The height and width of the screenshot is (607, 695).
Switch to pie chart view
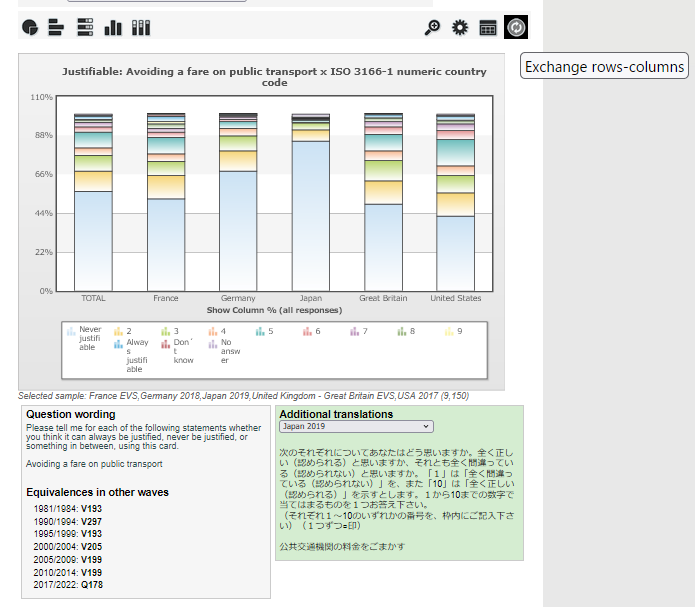(30, 27)
